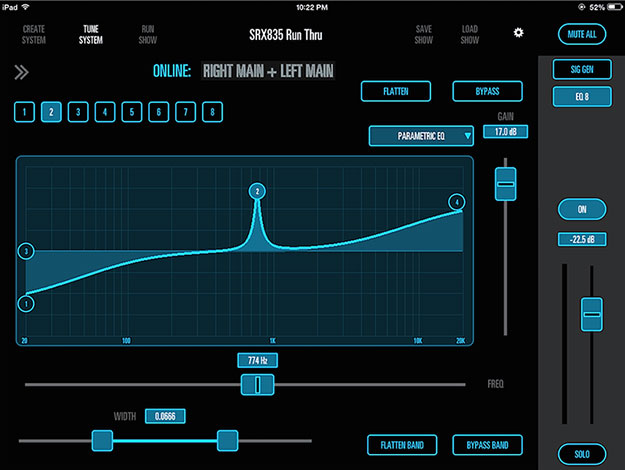Open the EQ 8 panel
The width and height of the screenshot is (625, 470).
tap(582, 96)
